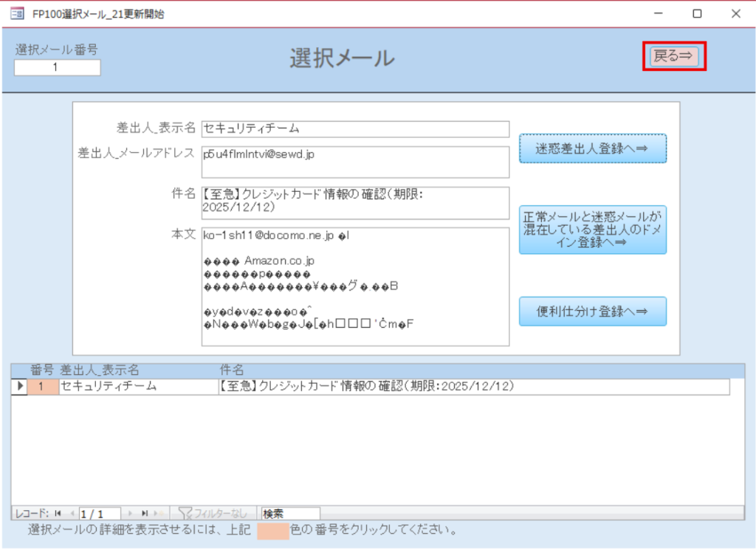Click the 差出人_表示名 field セキュリティチーム
Image resolution: width=756 pixels, height=550 pixels.
(354, 128)
